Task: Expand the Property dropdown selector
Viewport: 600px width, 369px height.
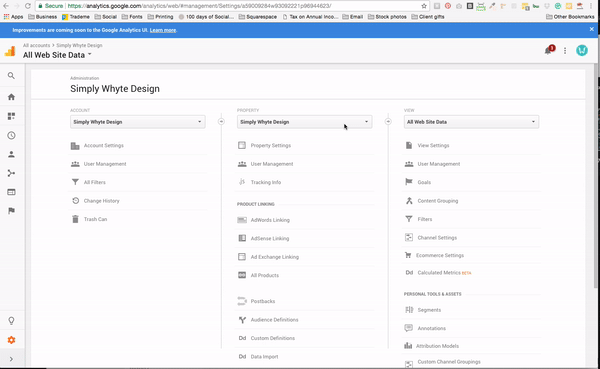Action: (304, 122)
